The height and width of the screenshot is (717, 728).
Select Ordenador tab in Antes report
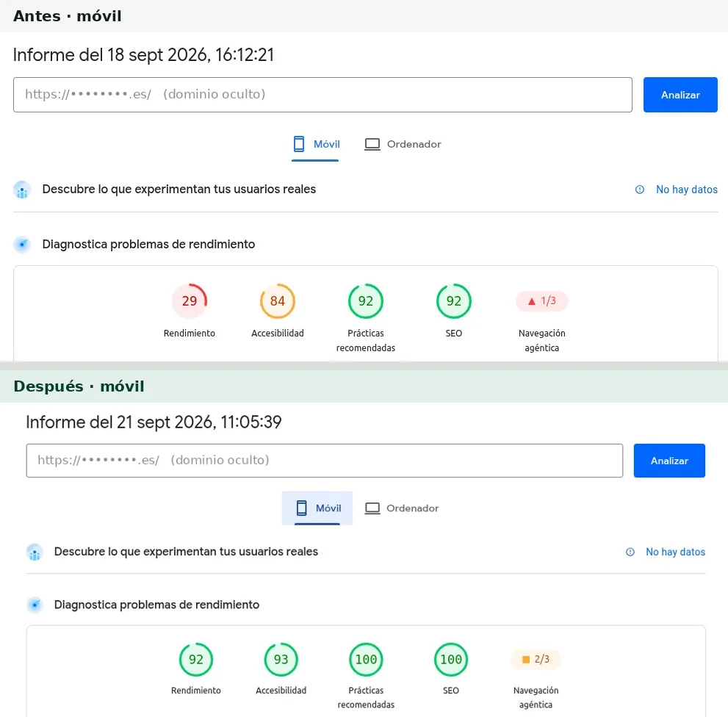click(402, 145)
